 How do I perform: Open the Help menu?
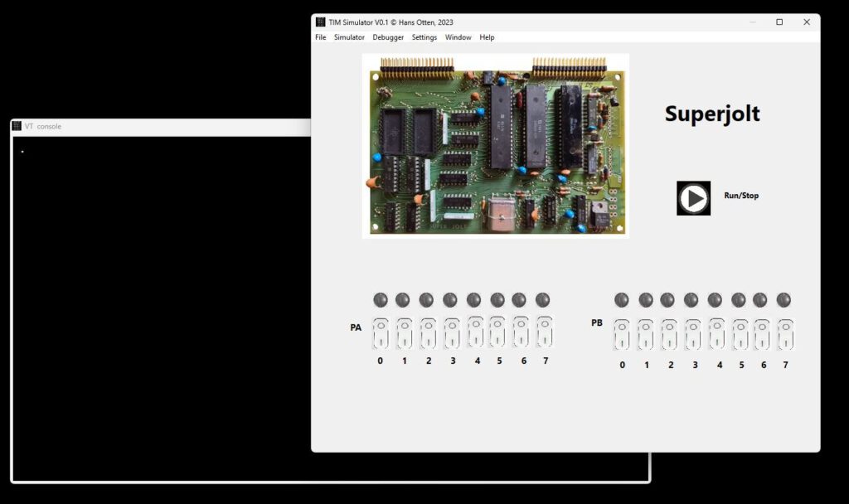pyautogui.click(x=487, y=37)
